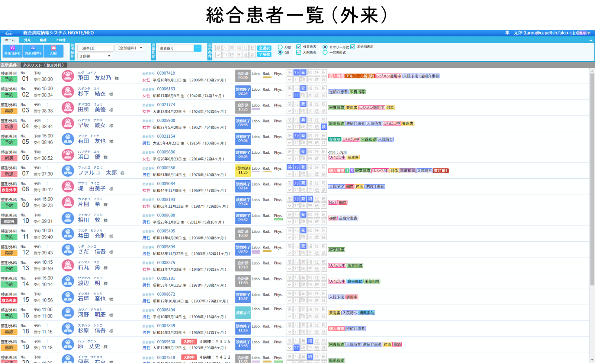Viewport: 595px width, 364px height.
Task: Switch to the その他 tab
Action: [x=61, y=40]
